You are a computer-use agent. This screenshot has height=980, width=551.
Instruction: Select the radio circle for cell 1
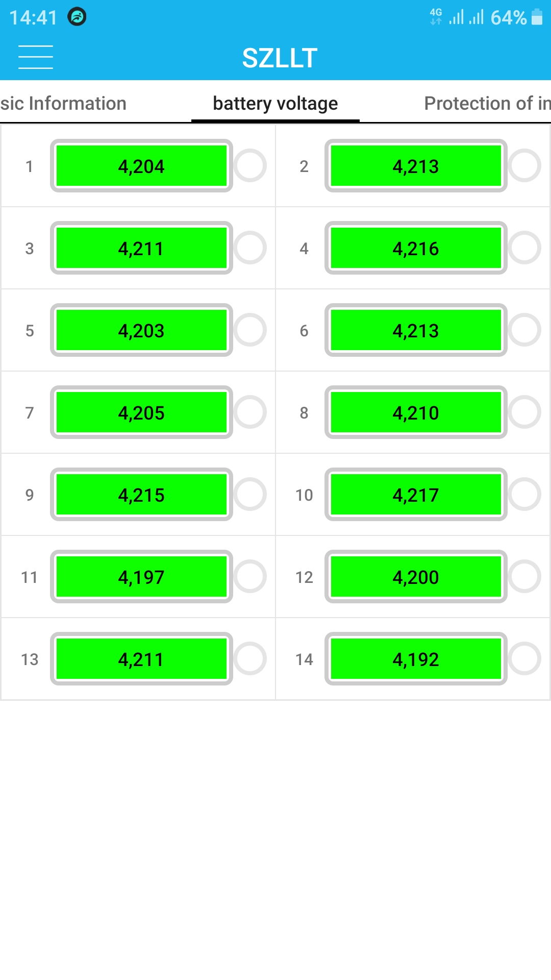(x=250, y=166)
